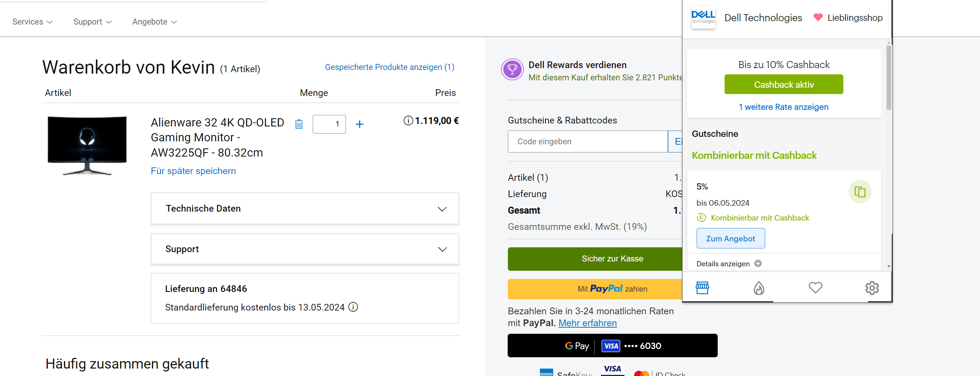Pay with Google Pay Visa 6030

tap(612, 346)
